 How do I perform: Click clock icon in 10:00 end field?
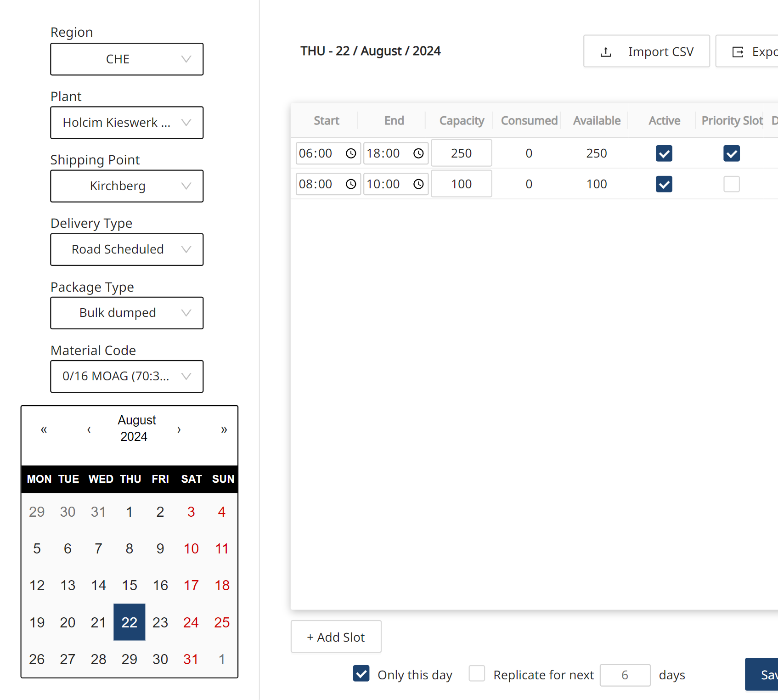[x=418, y=184]
